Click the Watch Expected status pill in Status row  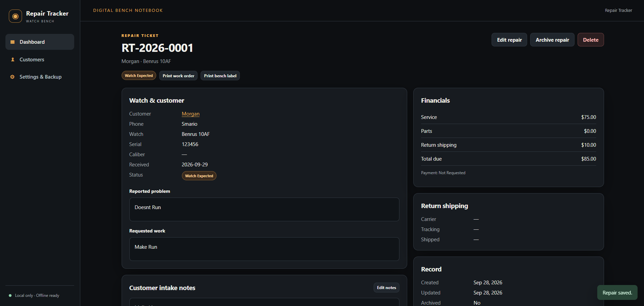pos(199,176)
